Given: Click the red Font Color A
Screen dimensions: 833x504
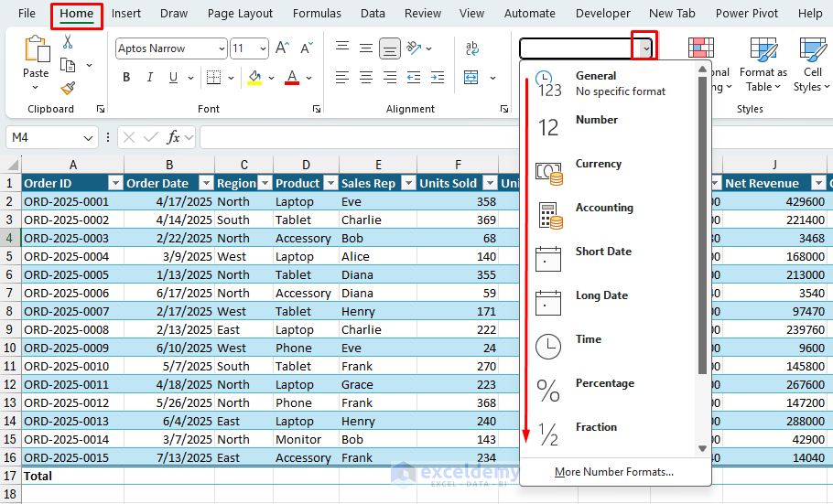Looking at the screenshot, I should (x=292, y=78).
